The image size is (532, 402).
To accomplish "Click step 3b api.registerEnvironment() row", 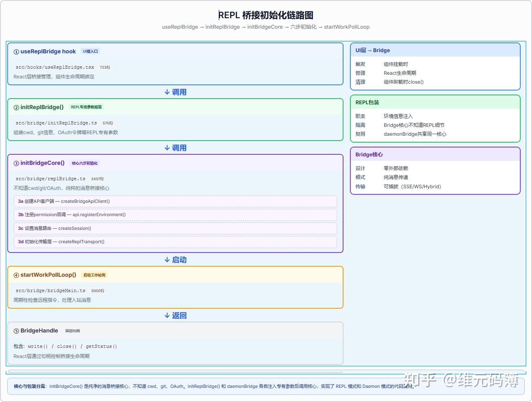I will pos(175,215).
